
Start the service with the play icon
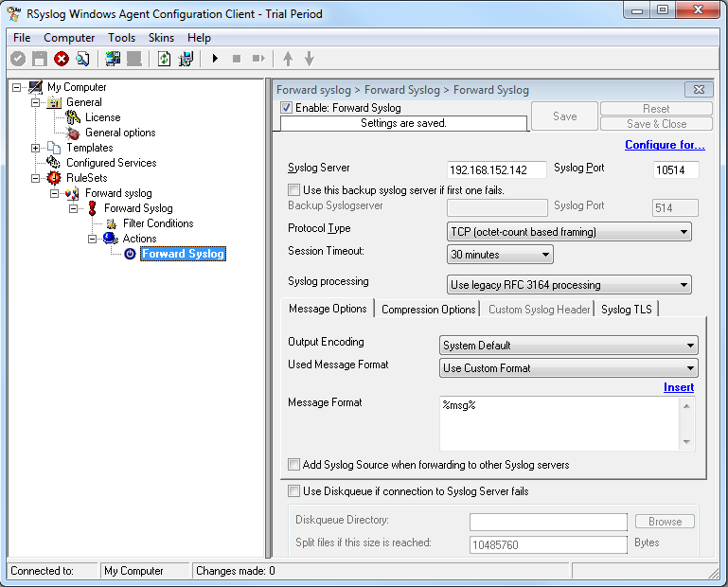click(x=215, y=59)
